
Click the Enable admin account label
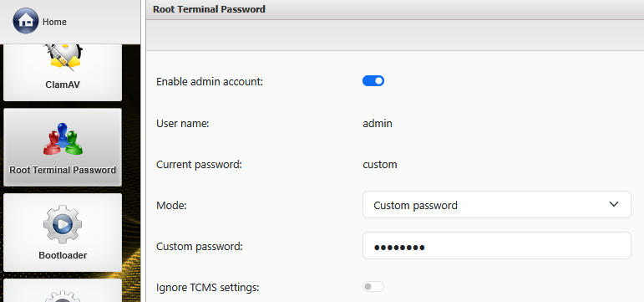pos(210,82)
